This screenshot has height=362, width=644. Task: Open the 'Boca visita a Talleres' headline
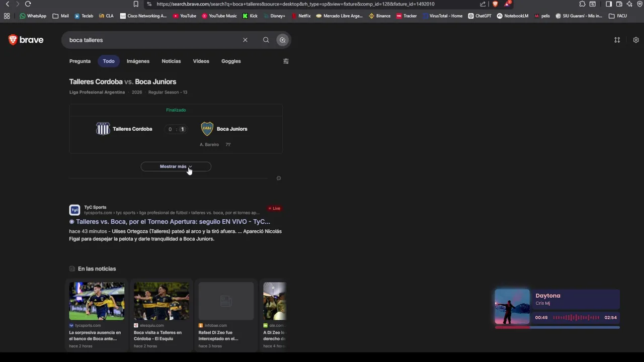(157, 335)
